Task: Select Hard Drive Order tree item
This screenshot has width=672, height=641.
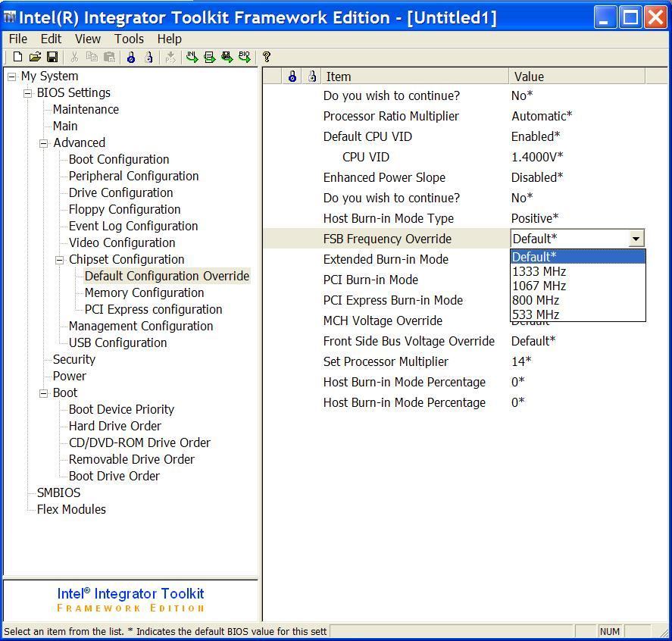Action: tap(115, 427)
